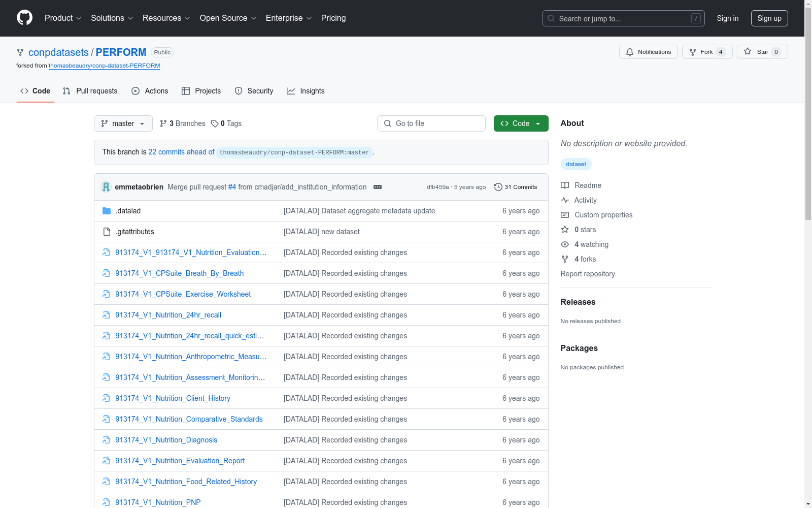Go to GitHub home via Octocat logo
The width and height of the screenshot is (812, 508).
24,18
